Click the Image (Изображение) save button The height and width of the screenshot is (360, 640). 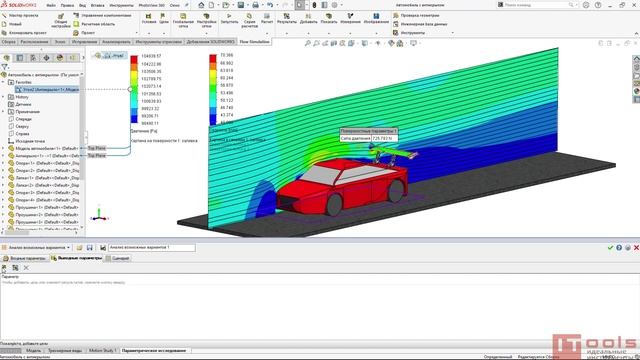point(376,18)
